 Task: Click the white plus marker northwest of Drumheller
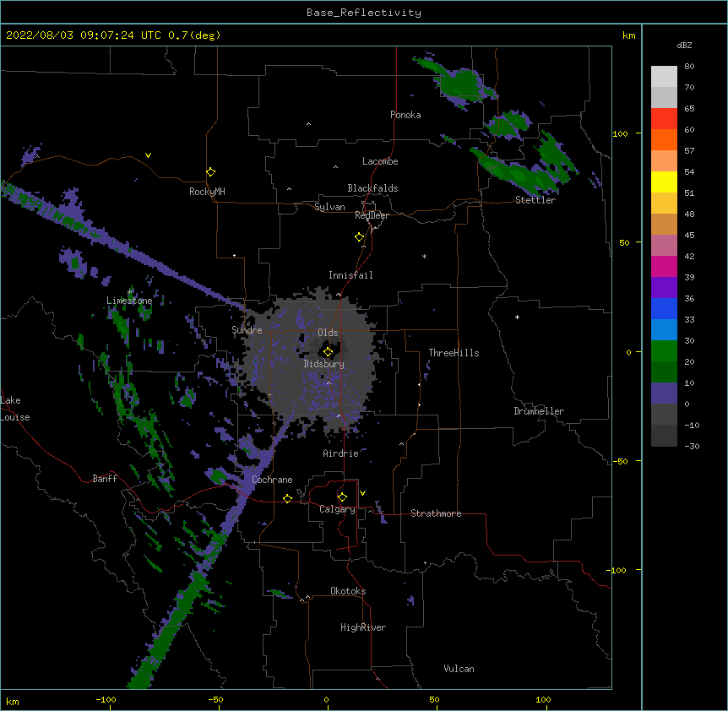point(517,317)
